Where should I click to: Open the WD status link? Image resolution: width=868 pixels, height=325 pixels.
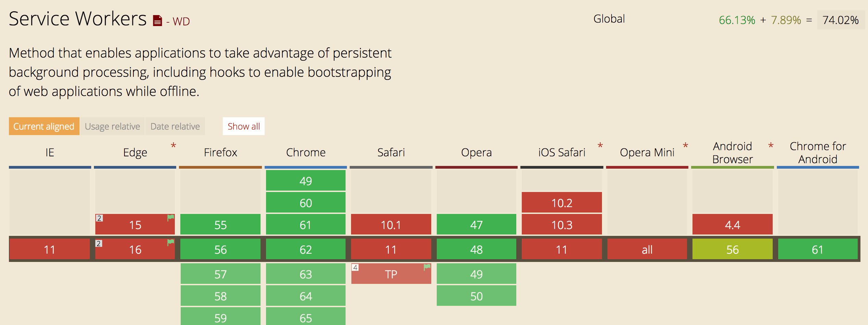181,22
